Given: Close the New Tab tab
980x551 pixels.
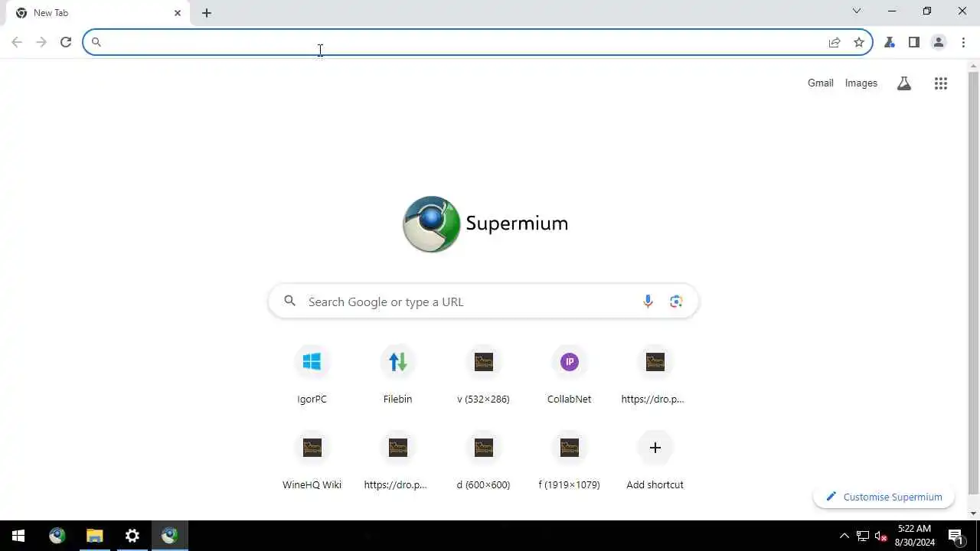Looking at the screenshot, I should (178, 13).
